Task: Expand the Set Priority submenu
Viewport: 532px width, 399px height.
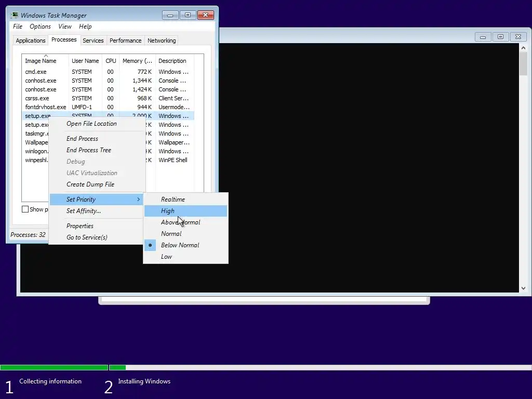Action: coord(97,199)
